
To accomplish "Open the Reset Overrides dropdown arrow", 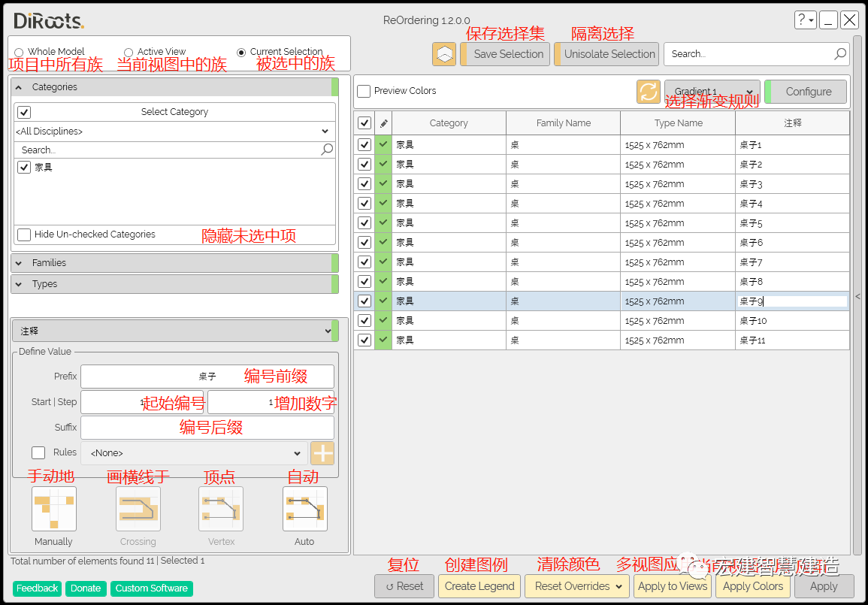I will (619, 587).
